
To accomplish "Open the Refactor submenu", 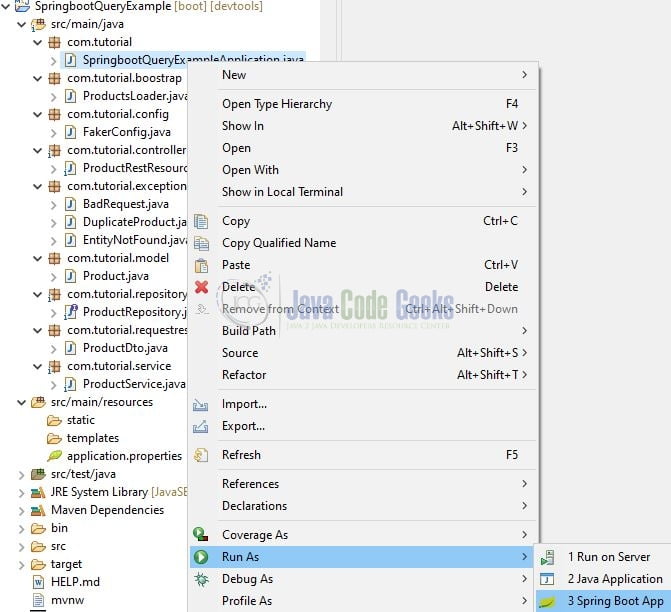I will (364, 375).
